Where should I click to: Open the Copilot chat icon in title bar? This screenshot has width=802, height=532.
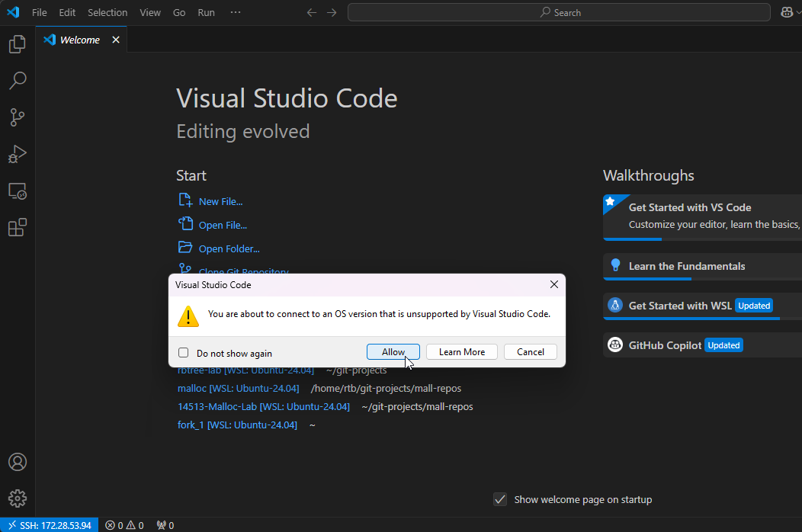(787, 12)
